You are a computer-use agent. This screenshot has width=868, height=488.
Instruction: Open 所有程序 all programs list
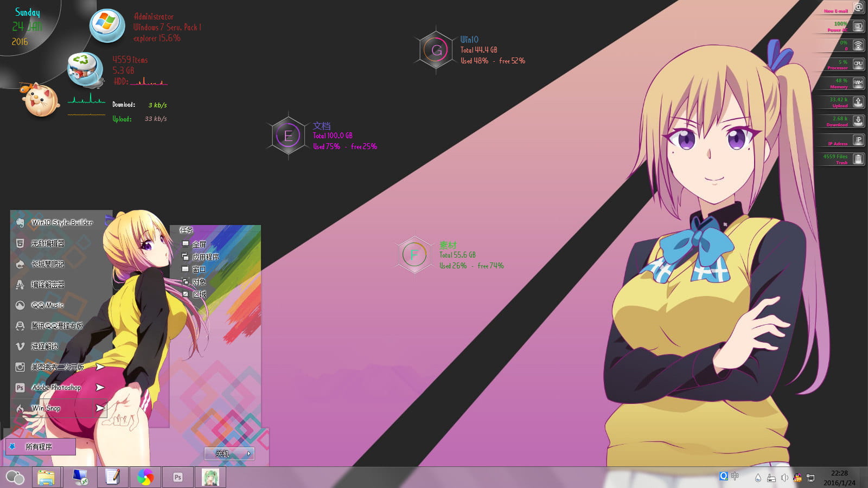(39, 447)
